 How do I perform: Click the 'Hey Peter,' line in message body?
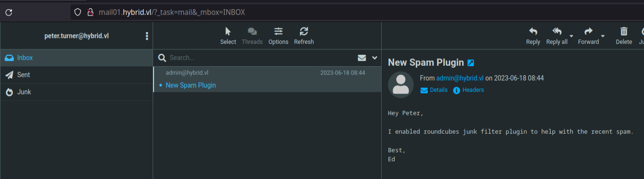point(405,113)
